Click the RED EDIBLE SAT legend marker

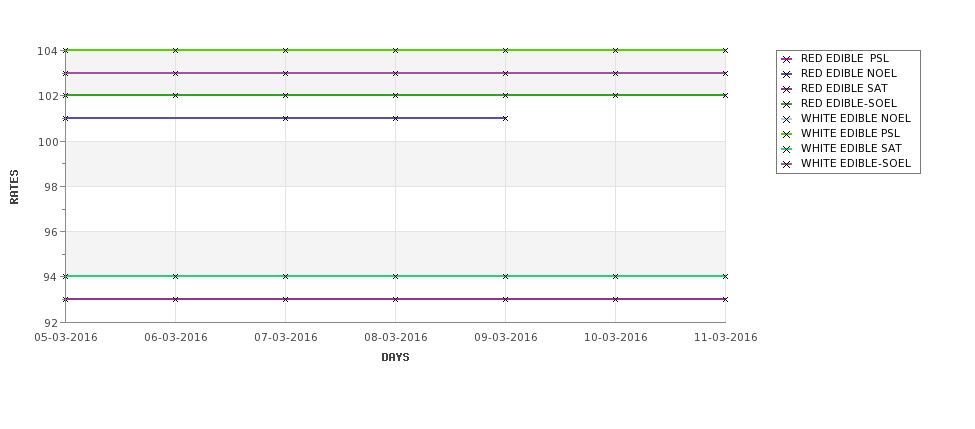787,89
